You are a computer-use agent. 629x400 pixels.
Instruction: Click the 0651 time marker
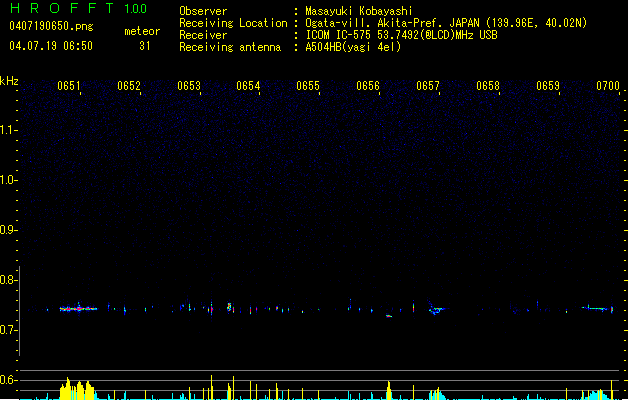pyautogui.click(x=69, y=86)
